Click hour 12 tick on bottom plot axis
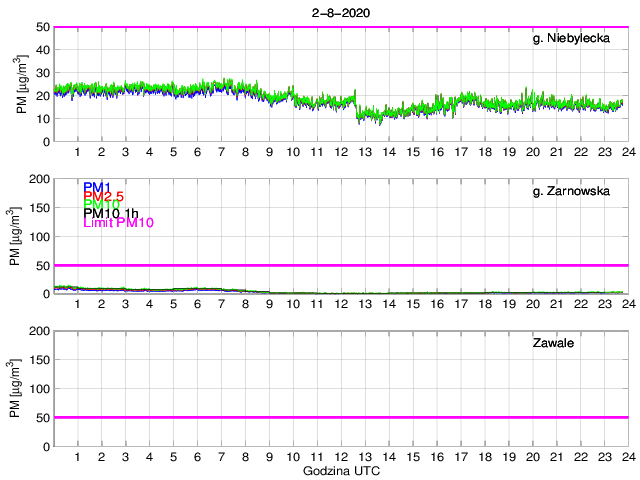640x480 pixels. point(340,456)
